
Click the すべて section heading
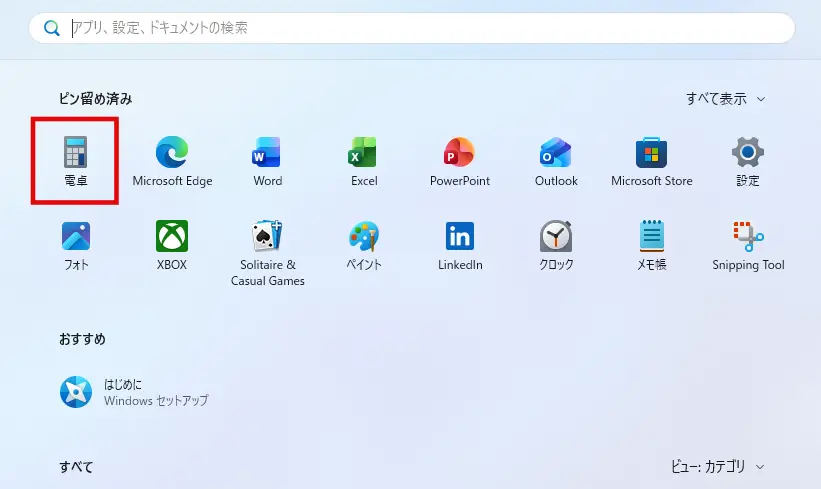[x=76, y=466]
